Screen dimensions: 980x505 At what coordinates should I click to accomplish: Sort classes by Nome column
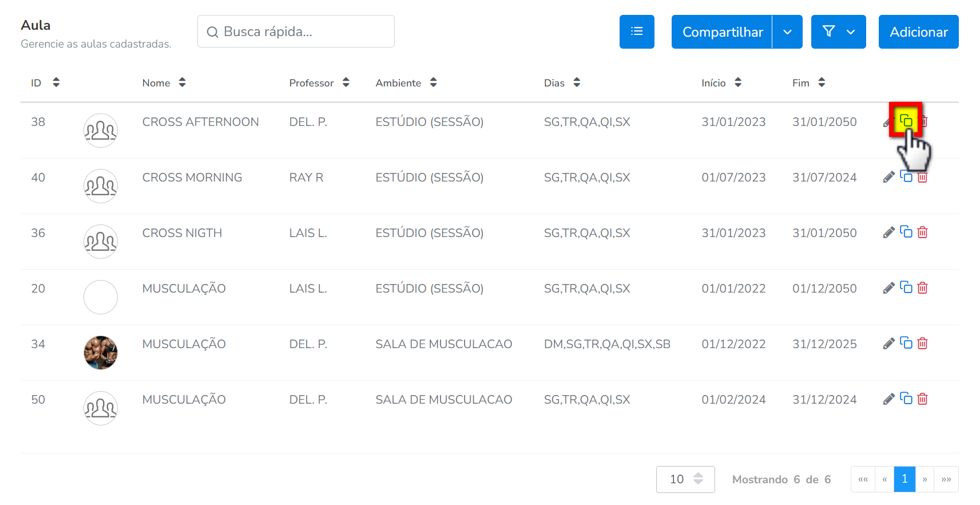click(182, 83)
